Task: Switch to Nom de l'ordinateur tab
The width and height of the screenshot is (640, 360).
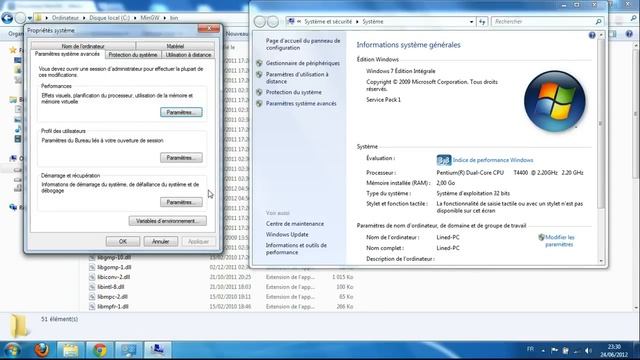Action: 83,46
